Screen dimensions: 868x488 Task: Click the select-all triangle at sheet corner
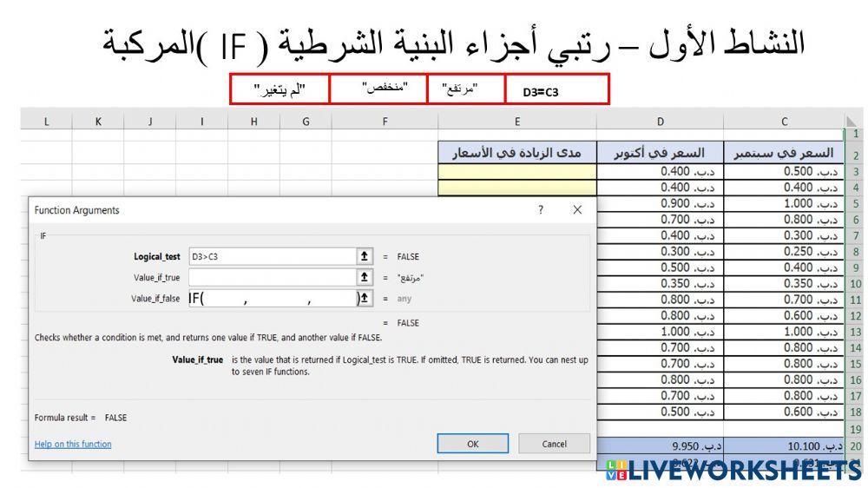click(x=852, y=121)
